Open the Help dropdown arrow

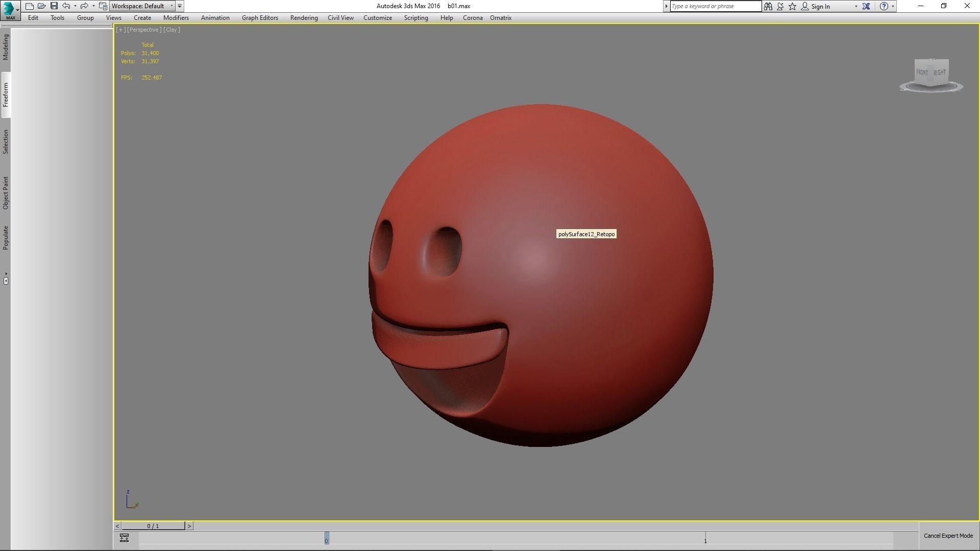(893, 7)
